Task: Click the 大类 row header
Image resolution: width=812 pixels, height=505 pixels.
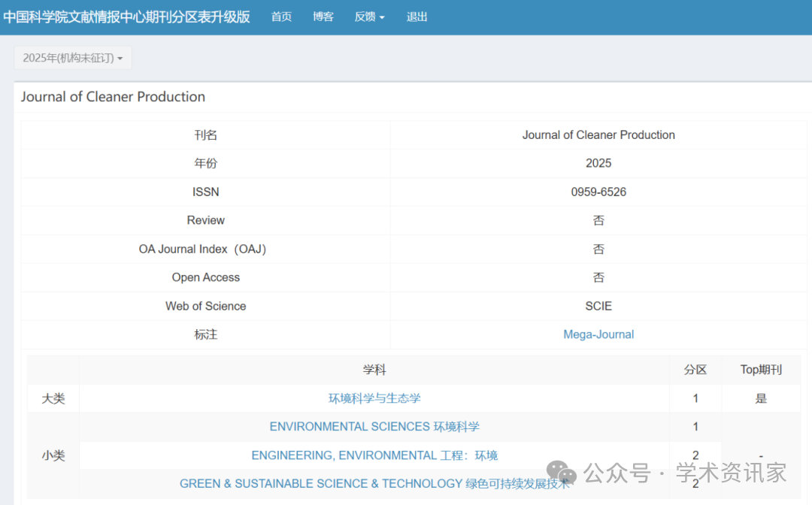Action: (53, 398)
